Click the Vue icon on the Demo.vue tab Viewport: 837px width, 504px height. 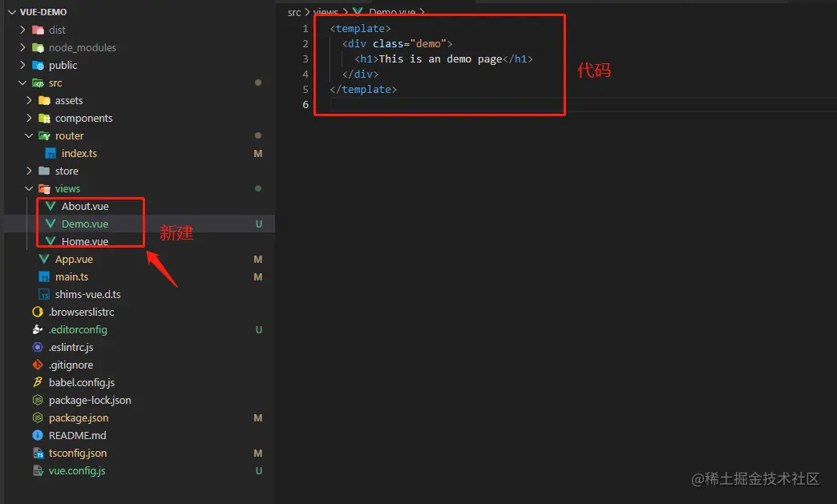pos(356,12)
